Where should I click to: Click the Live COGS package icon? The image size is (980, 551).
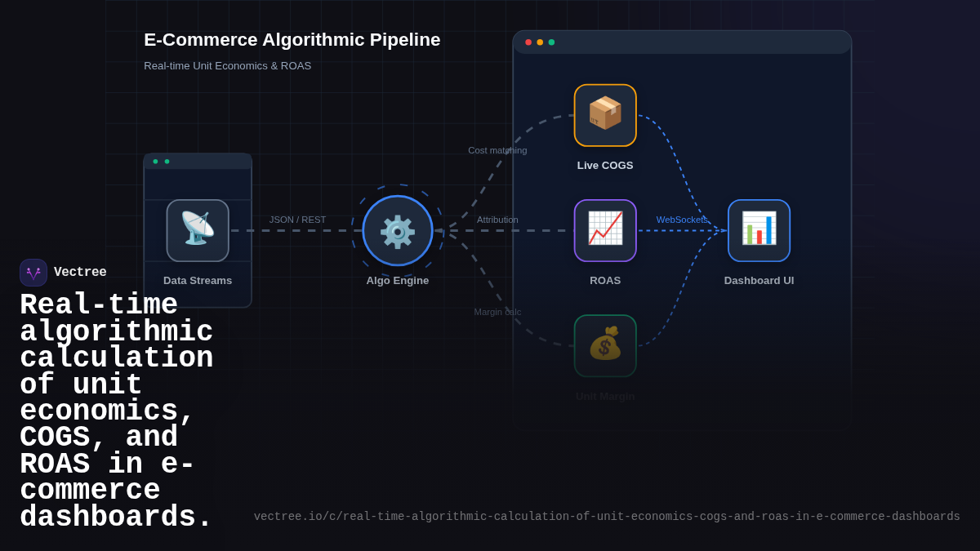(x=605, y=115)
